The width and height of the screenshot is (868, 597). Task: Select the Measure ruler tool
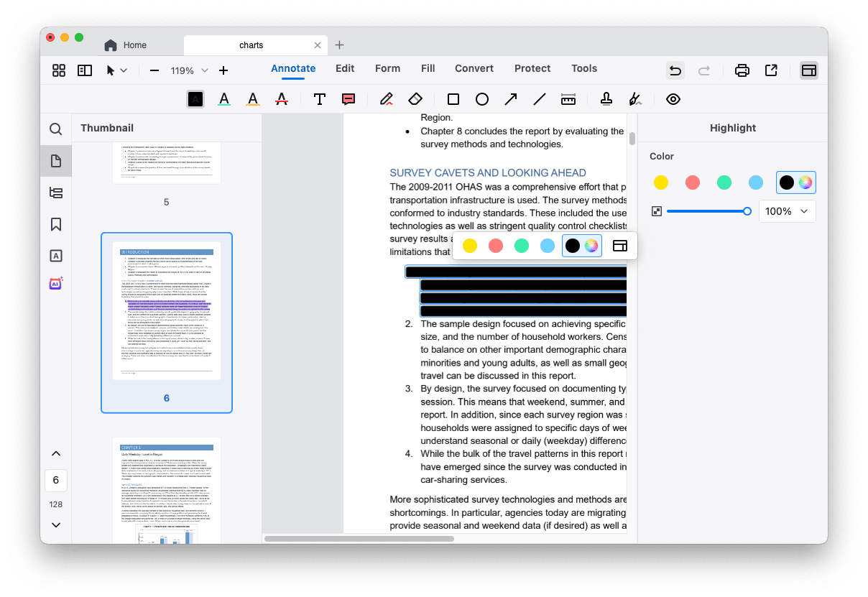coord(568,99)
